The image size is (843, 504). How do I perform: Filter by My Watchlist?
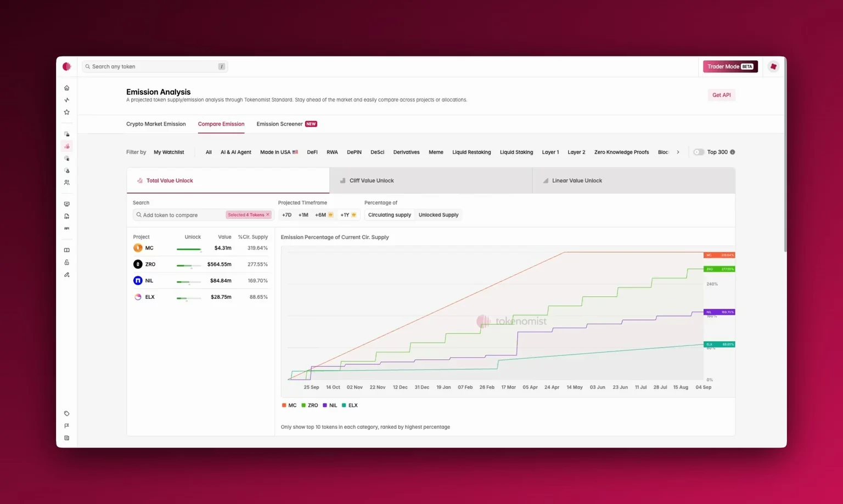(x=168, y=152)
